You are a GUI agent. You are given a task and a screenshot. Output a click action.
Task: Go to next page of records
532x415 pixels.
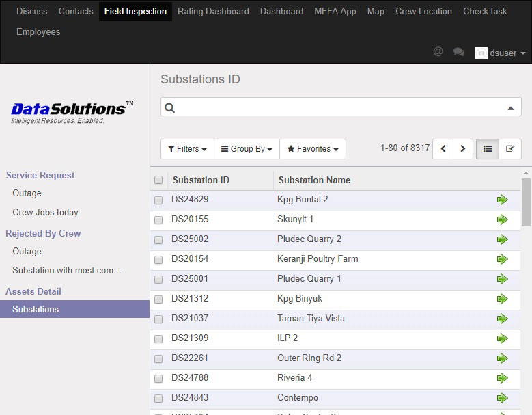pyautogui.click(x=463, y=149)
